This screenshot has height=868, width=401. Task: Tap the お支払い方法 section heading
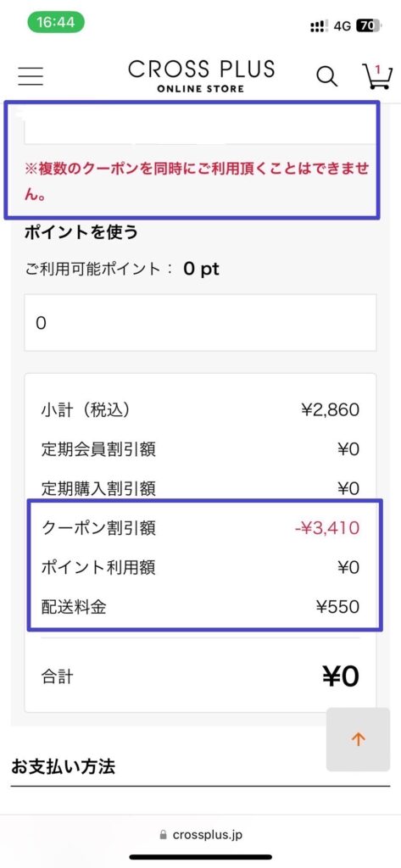[x=63, y=766]
